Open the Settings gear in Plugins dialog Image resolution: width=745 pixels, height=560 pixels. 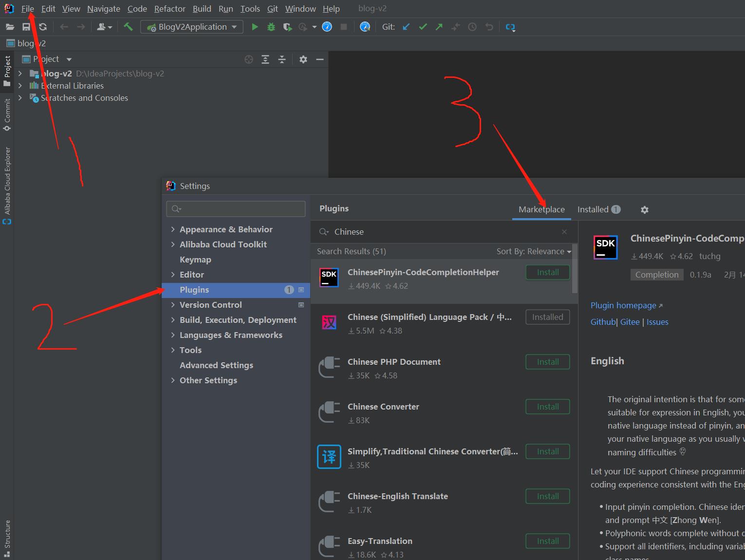(x=644, y=209)
